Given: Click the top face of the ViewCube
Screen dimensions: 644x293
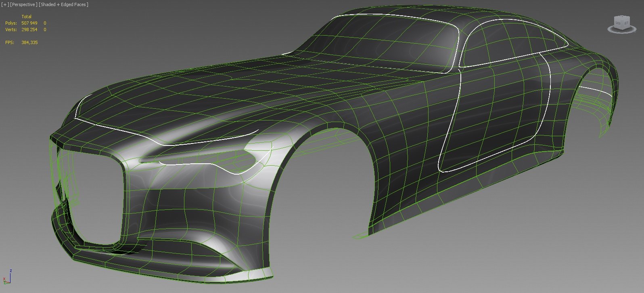Looking at the screenshot, I should 622,18.
